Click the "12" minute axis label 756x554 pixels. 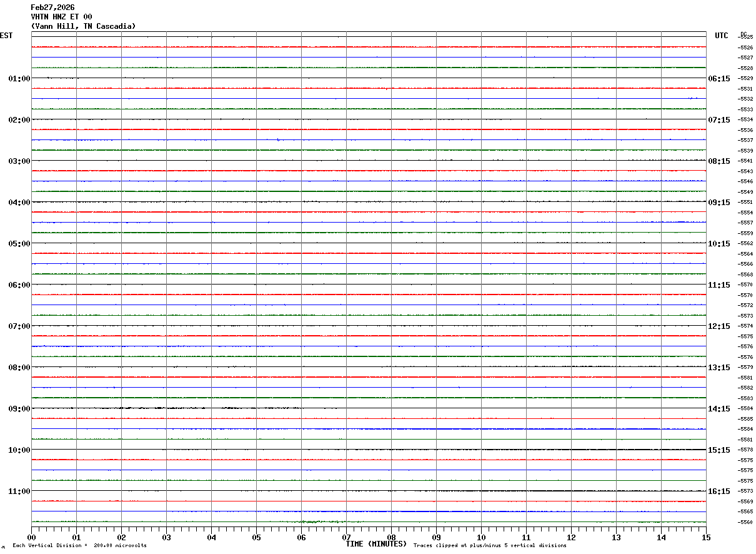571,537
